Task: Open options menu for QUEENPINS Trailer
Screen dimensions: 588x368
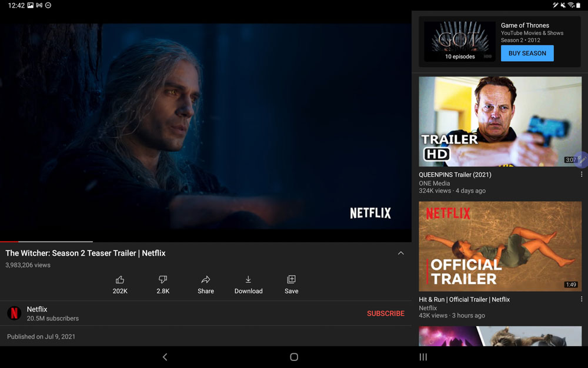Action: [582, 174]
